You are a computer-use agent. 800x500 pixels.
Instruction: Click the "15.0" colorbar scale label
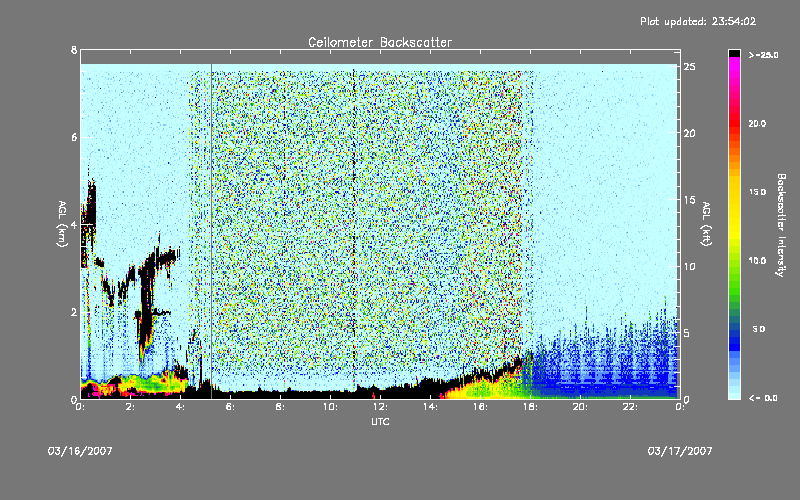tap(757, 192)
